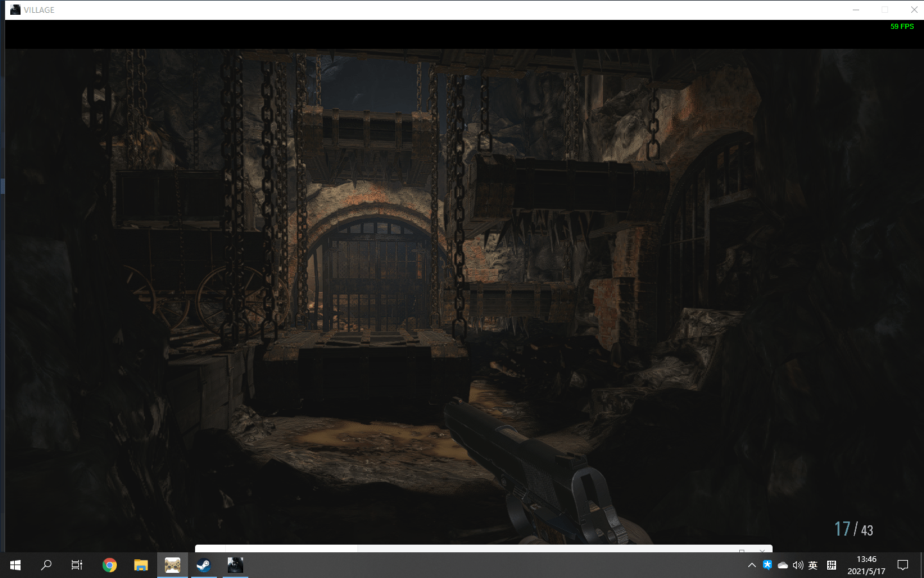Launch Google Chrome from the taskbar

coord(110,565)
